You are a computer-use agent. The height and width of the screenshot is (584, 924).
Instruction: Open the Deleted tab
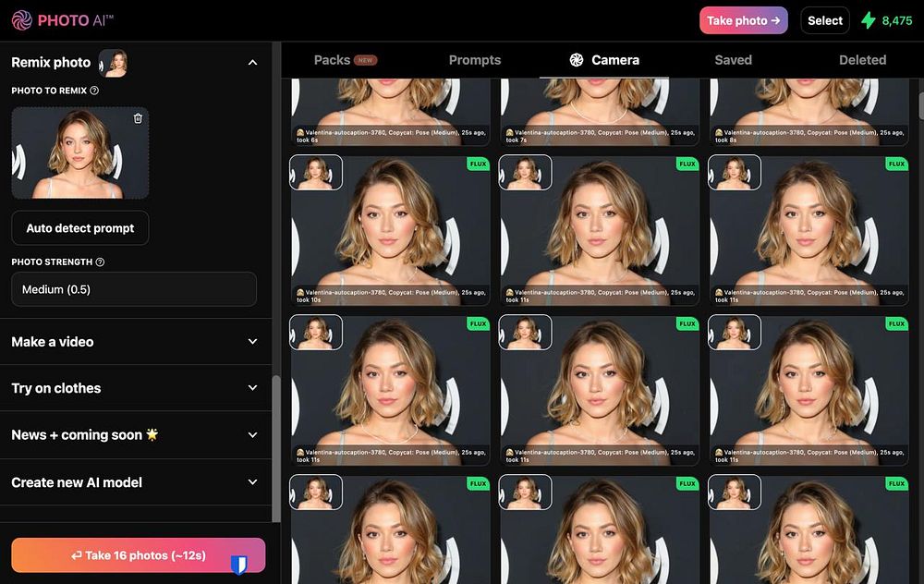pos(862,60)
